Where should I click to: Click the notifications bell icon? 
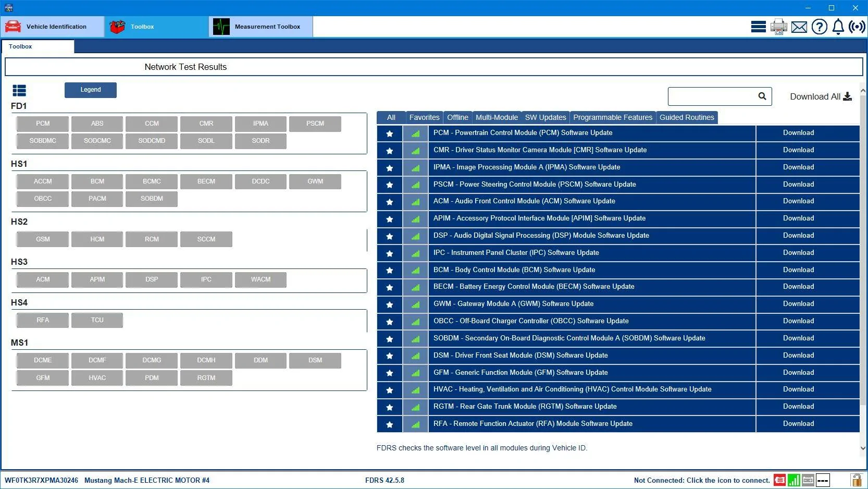click(838, 27)
